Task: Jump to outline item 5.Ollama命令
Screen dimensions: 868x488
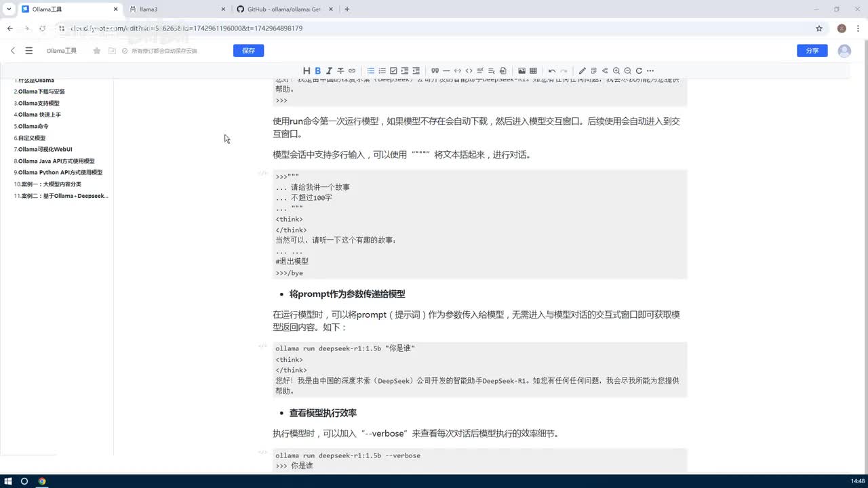Action: 31,126
